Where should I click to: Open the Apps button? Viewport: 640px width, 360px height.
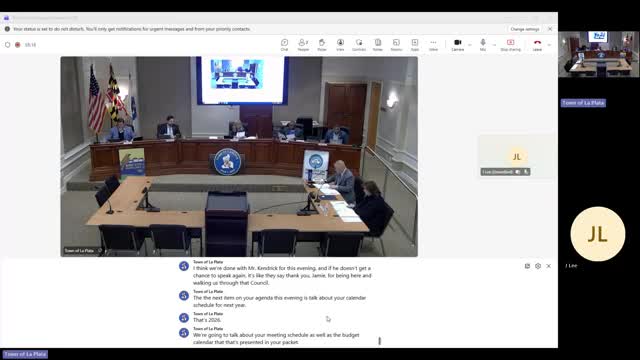[x=415, y=44]
